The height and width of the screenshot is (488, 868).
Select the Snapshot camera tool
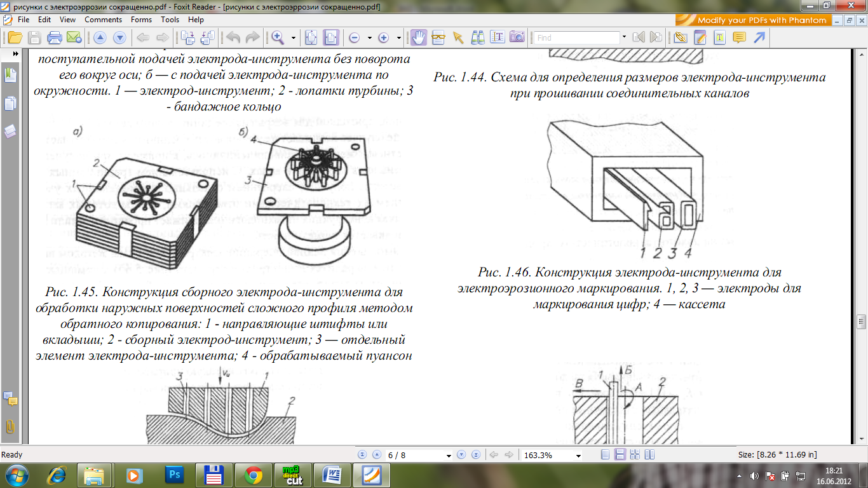pos(517,37)
